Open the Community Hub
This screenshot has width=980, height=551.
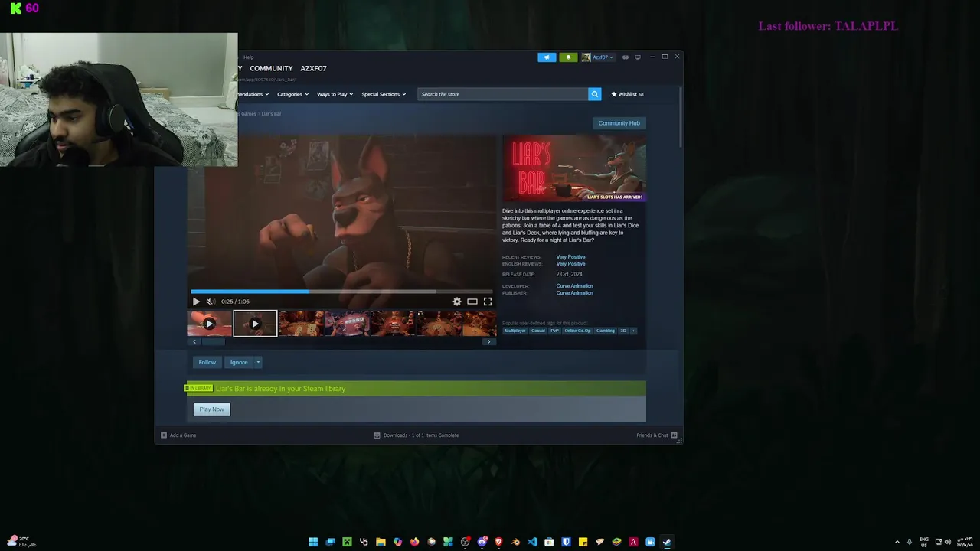619,123
